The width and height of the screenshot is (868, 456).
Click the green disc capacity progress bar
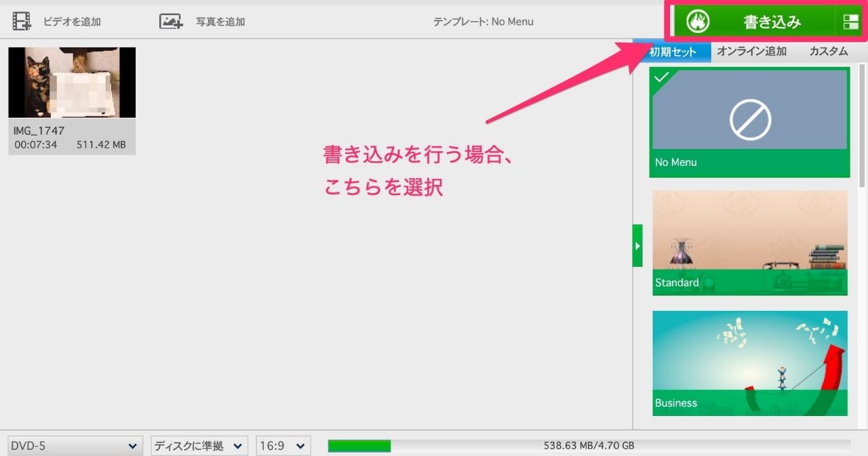[x=358, y=445]
